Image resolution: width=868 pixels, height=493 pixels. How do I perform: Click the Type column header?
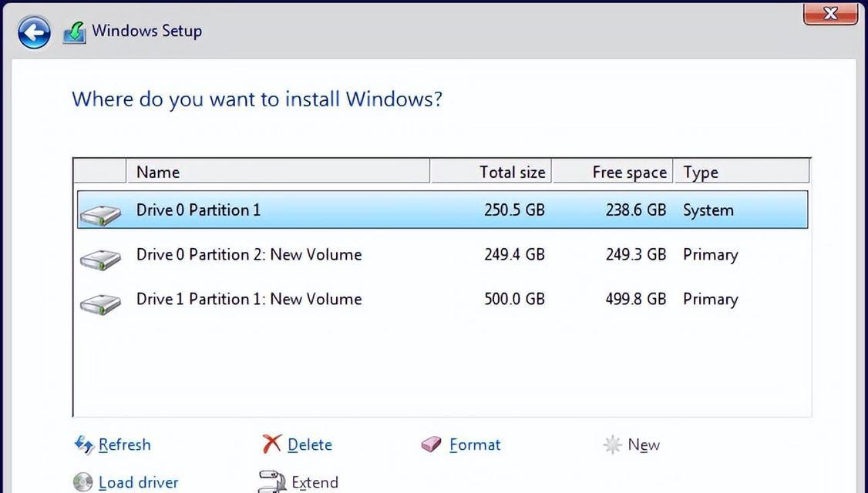(x=742, y=172)
